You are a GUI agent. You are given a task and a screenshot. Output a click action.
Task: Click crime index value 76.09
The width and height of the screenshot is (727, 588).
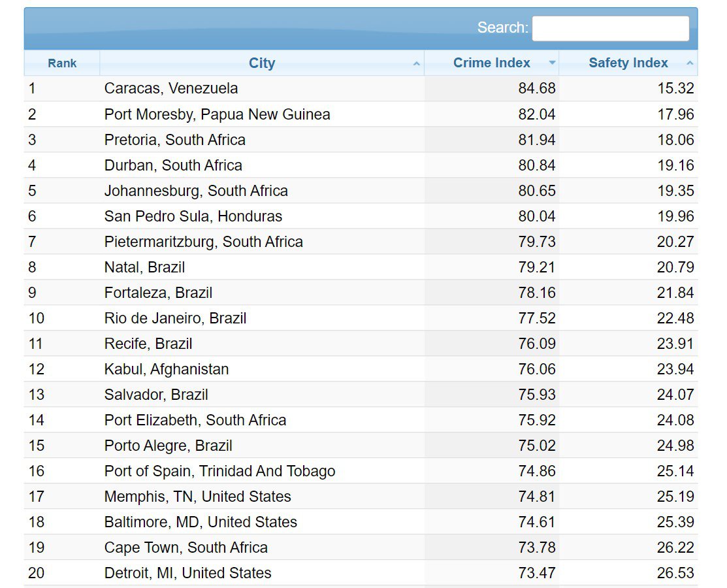(x=536, y=344)
